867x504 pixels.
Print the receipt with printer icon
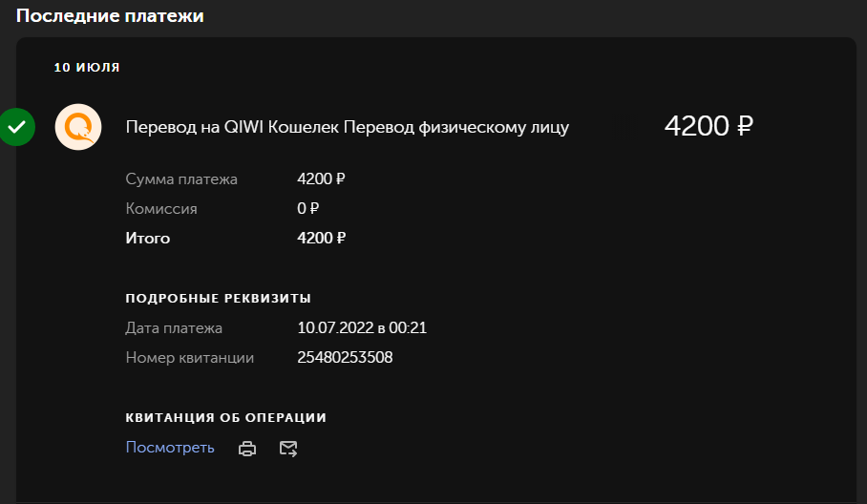click(x=247, y=449)
